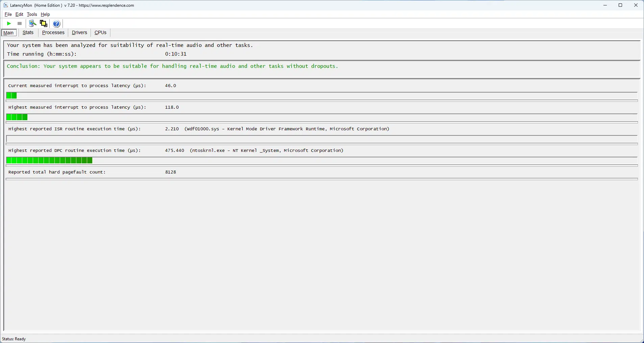
Task: Open the Help menu
Action: tap(45, 15)
